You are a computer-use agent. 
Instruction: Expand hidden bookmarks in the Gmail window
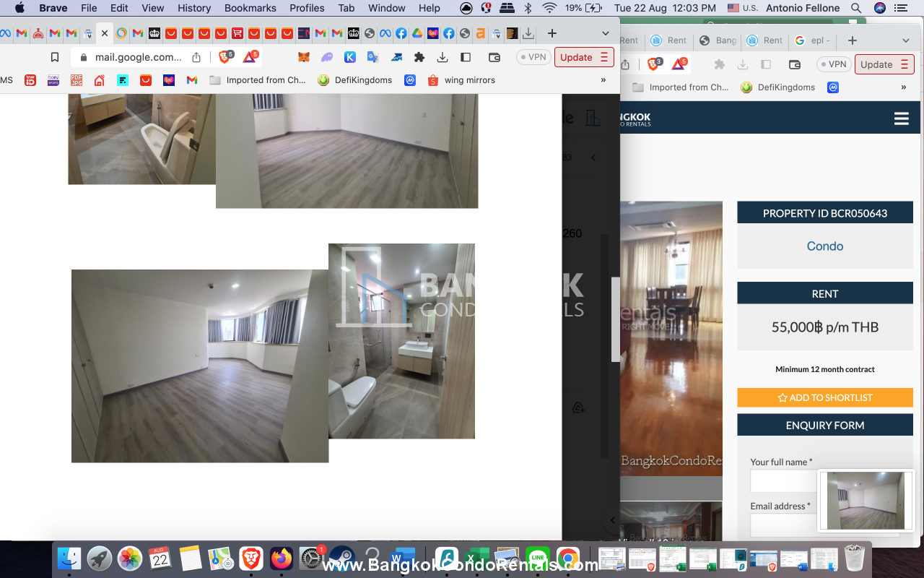[x=603, y=80]
